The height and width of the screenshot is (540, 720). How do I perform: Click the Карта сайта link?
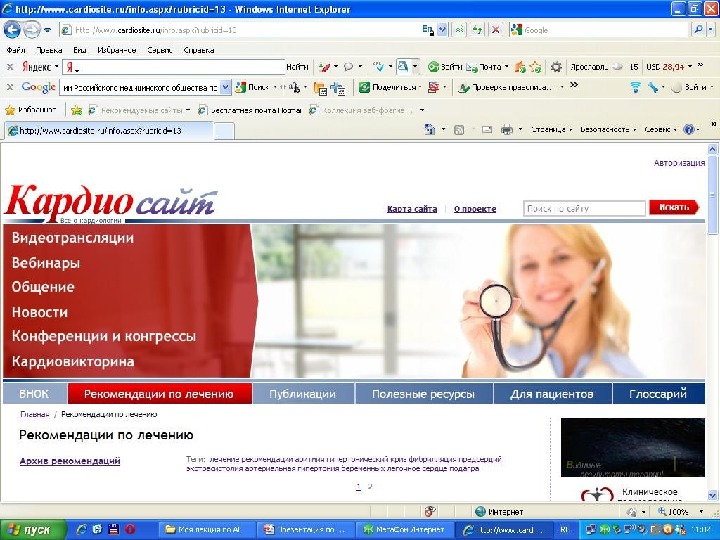pos(412,209)
